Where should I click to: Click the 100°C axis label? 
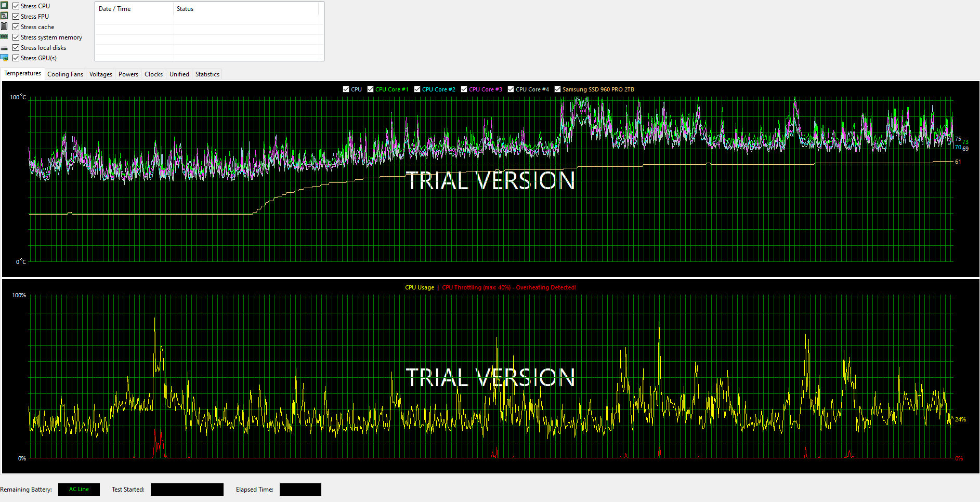pos(18,97)
